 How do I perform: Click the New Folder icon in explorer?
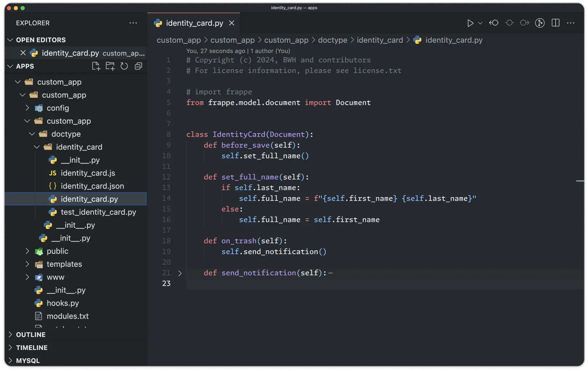(110, 66)
